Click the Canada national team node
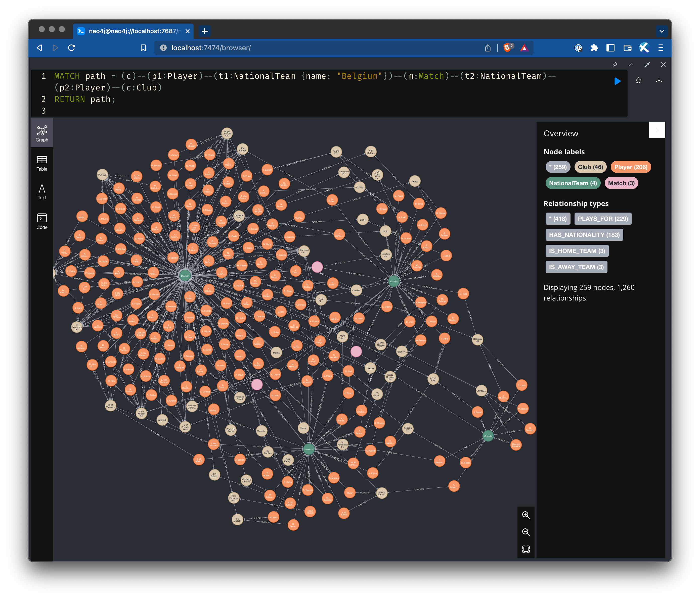 [488, 436]
